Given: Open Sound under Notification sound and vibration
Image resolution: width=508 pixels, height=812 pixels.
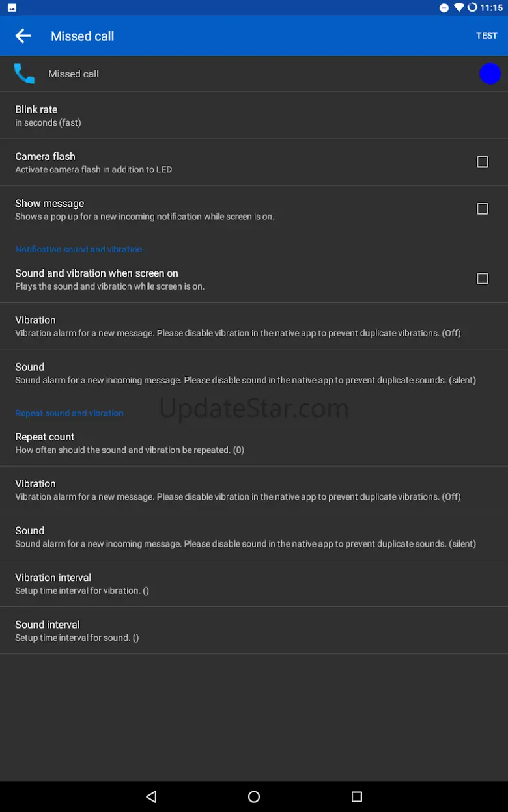Looking at the screenshot, I should 254,373.
